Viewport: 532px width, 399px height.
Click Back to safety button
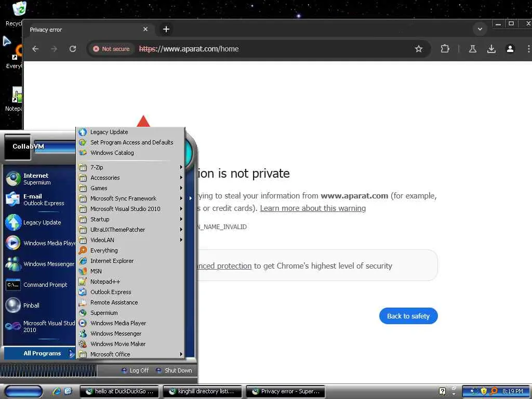pos(408,316)
